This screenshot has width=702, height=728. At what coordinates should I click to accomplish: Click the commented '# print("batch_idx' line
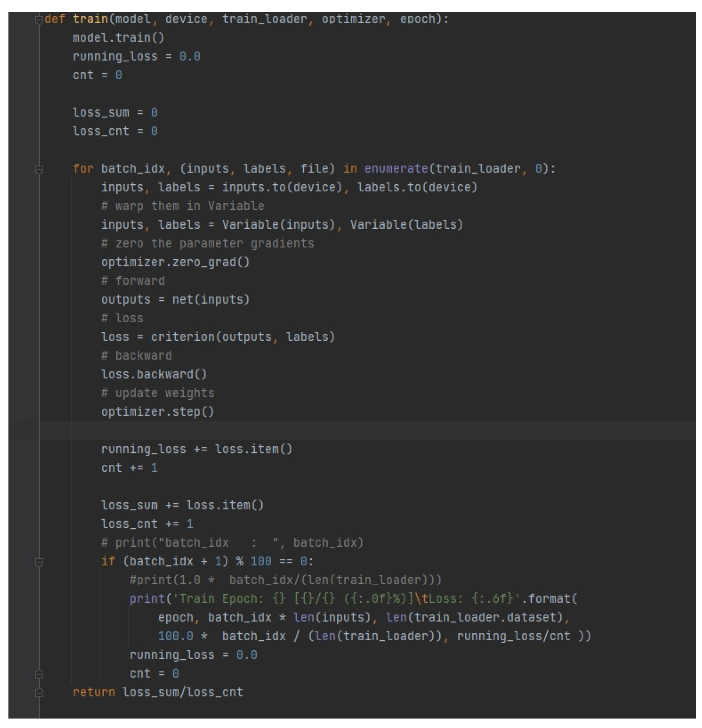[x=232, y=543]
